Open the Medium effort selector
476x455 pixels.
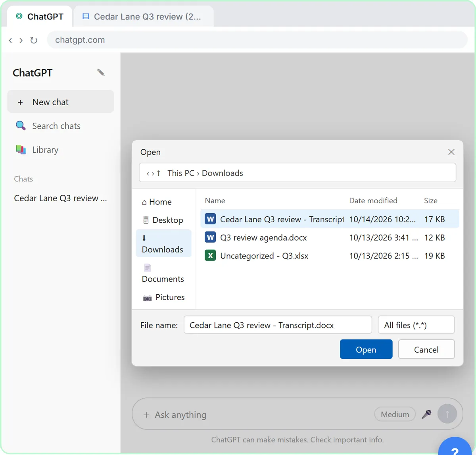pyautogui.click(x=395, y=414)
